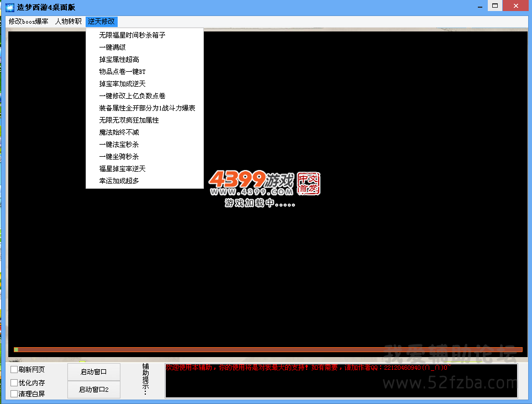Select 一键坐骑秒杀 menu entry
The width and height of the screenshot is (532, 404).
[x=145, y=157]
